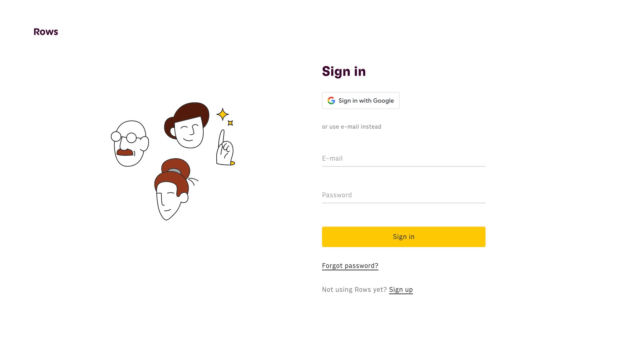Screen dimensions: 644x354
Task: Click the Sign in heading
Action: click(344, 71)
